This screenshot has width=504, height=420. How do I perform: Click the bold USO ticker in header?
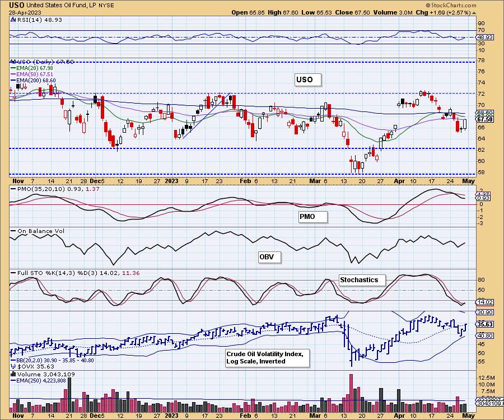pyautogui.click(x=17, y=5)
